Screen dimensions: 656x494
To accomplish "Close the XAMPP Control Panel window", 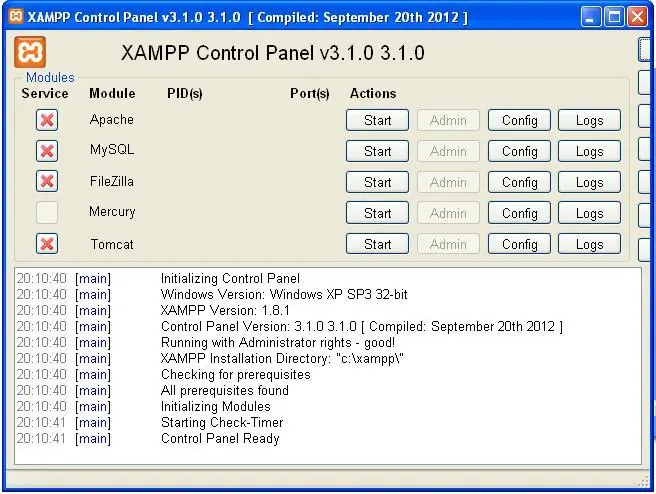I will [x=638, y=17].
